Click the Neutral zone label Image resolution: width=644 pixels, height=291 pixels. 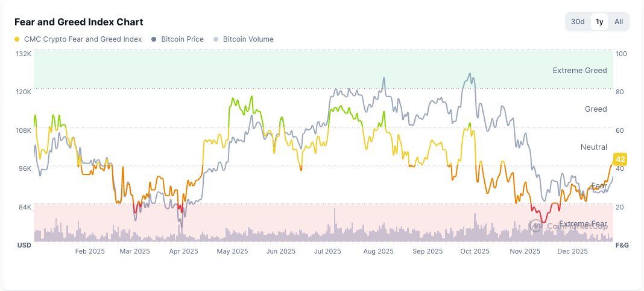click(x=593, y=147)
